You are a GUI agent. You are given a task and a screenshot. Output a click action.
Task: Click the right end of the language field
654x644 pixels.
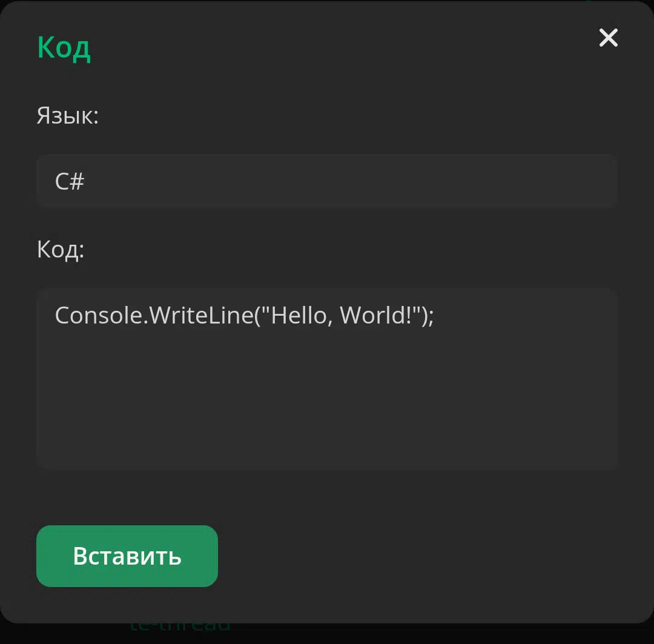tap(601, 181)
